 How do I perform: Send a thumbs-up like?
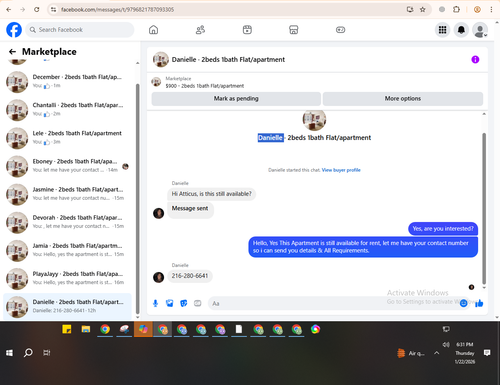[x=479, y=303]
